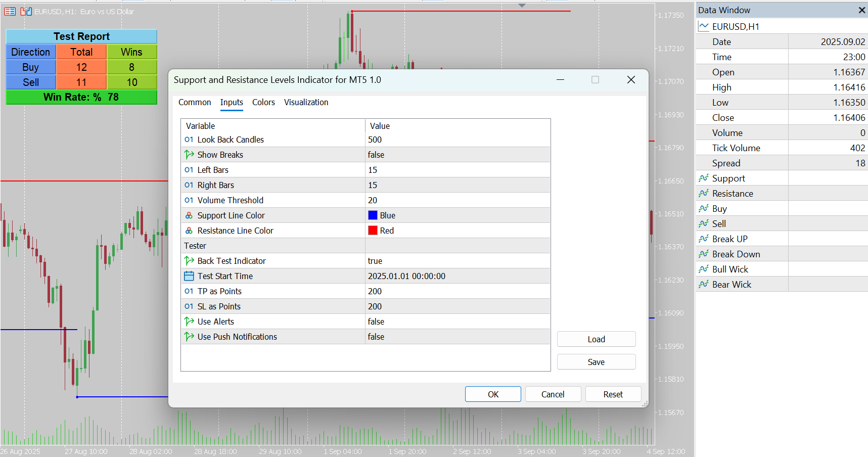Image resolution: width=868 pixels, height=457 pixels.
Task: Toggle Use Push Notifications false value
Action: [x=458, y=337]
